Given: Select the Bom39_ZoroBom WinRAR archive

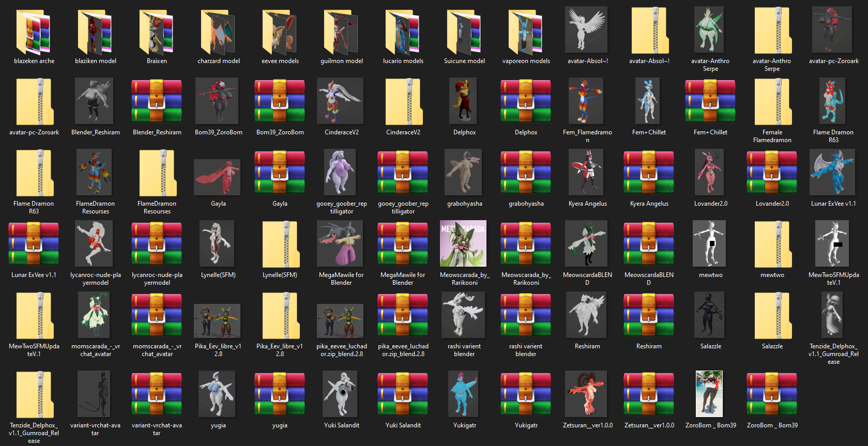Looking at the screenshot, I should [280, 101].
